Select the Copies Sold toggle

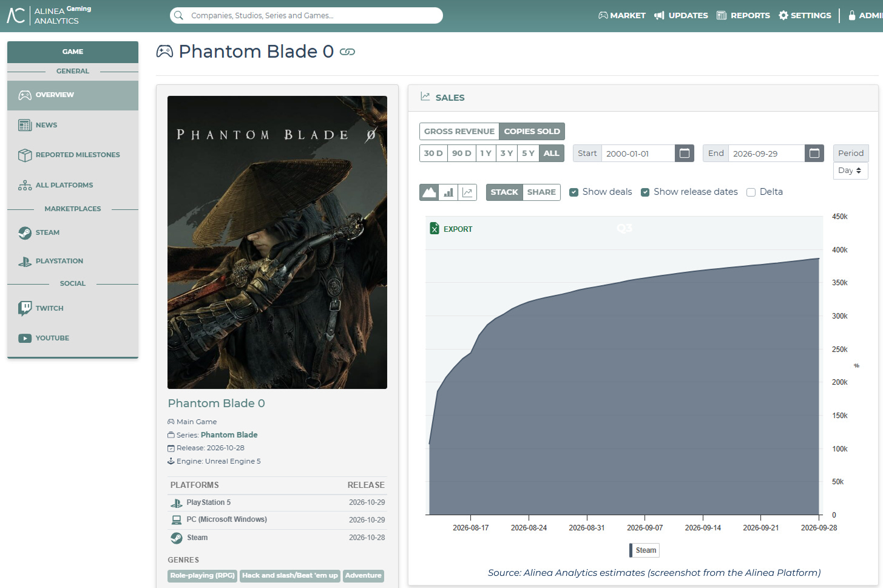[532, 132]
